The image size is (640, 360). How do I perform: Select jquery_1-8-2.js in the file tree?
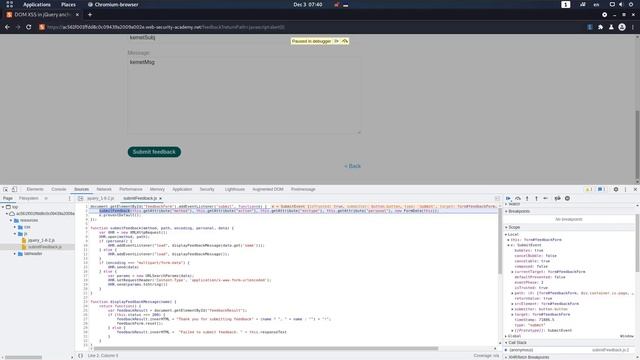click(41, 240)
